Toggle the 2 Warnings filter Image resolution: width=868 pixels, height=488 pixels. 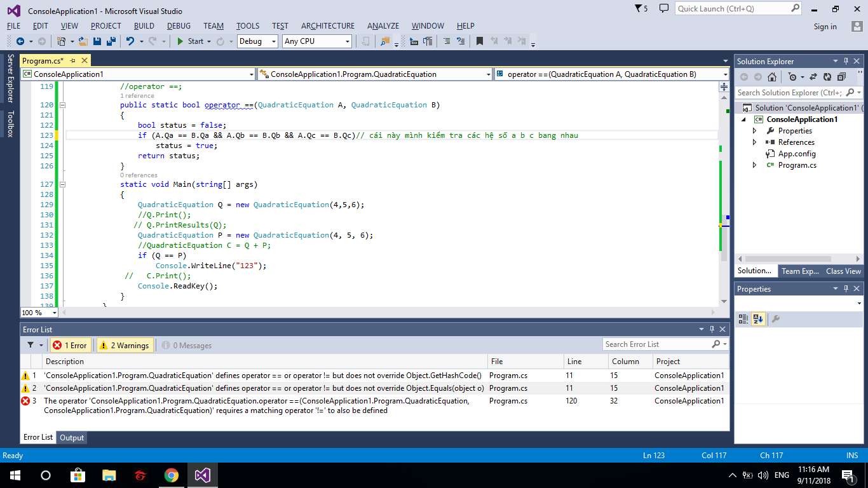point(125,345)
